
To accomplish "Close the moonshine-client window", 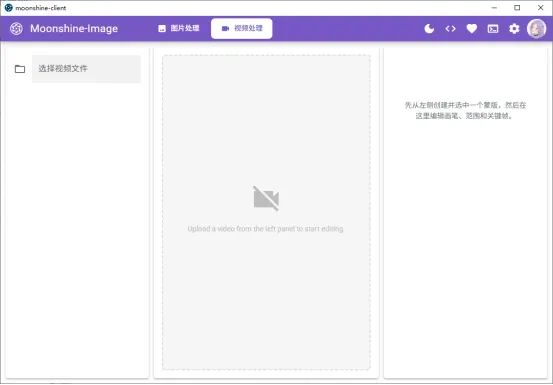I will click(x=540, y=8).
